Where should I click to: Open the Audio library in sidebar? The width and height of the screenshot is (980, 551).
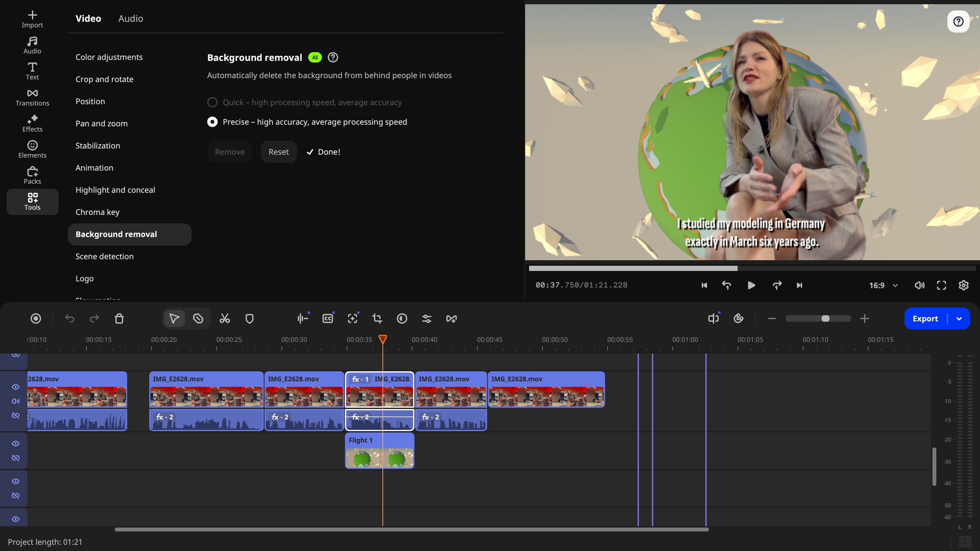pos(32,45)
